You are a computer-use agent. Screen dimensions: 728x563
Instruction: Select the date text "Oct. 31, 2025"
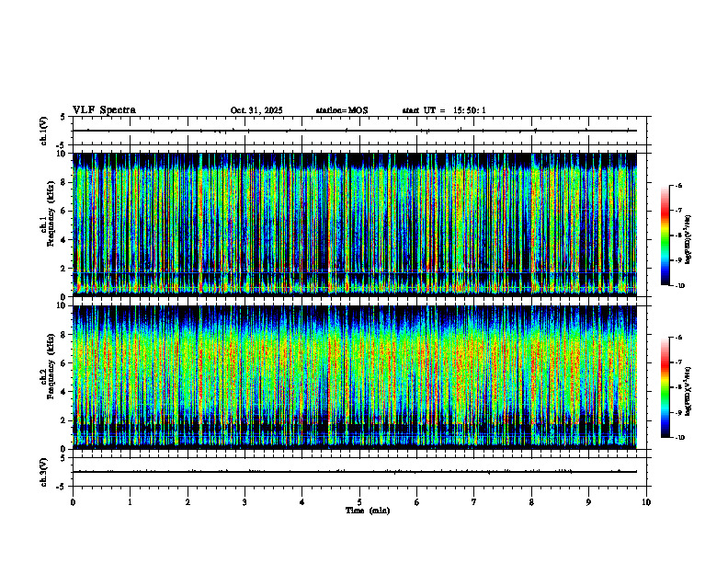(x=256, y=110)
